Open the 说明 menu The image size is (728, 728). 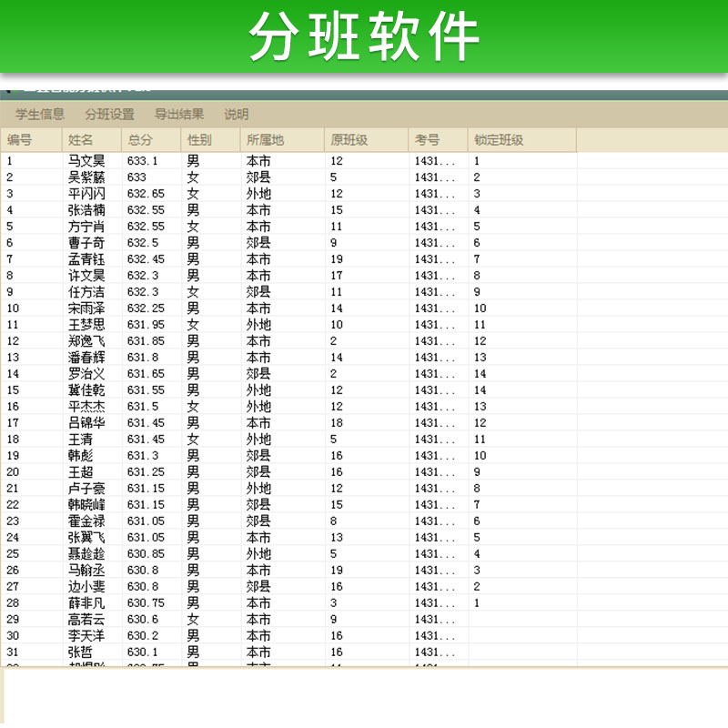click(x=237, y=115)
